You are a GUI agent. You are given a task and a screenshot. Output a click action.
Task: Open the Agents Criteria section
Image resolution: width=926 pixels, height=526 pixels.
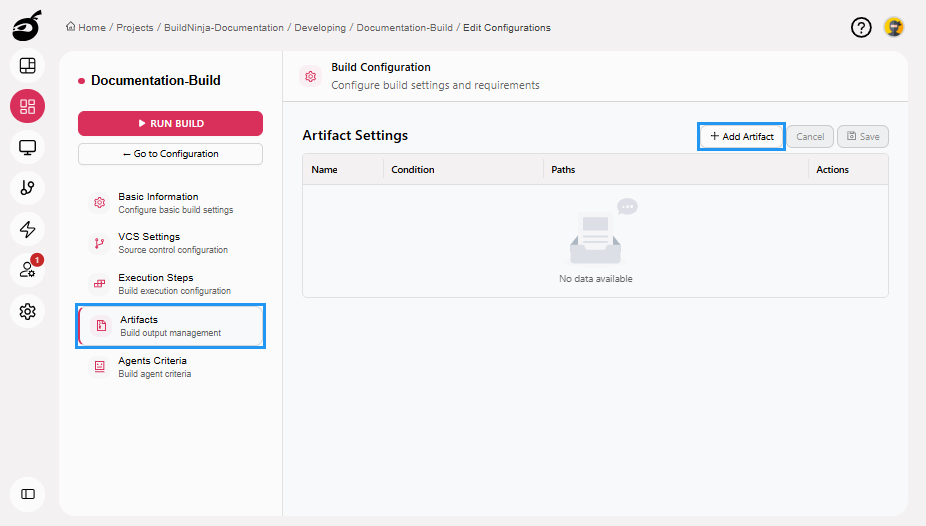coord(170,367)
